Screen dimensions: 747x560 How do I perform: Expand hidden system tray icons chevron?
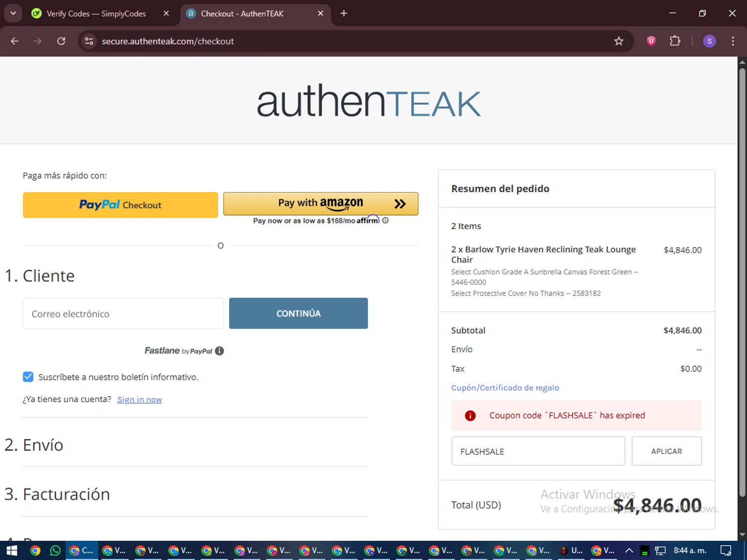point(629,551)
